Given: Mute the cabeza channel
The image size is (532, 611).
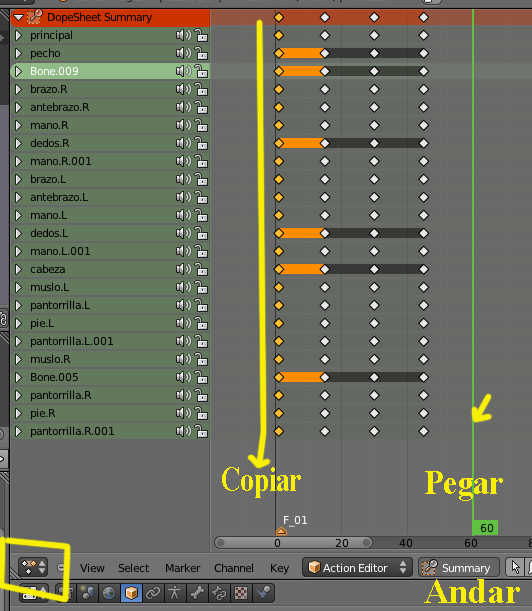Looking at the screenshot, I should pyautogui.click(x=184, y=269).
